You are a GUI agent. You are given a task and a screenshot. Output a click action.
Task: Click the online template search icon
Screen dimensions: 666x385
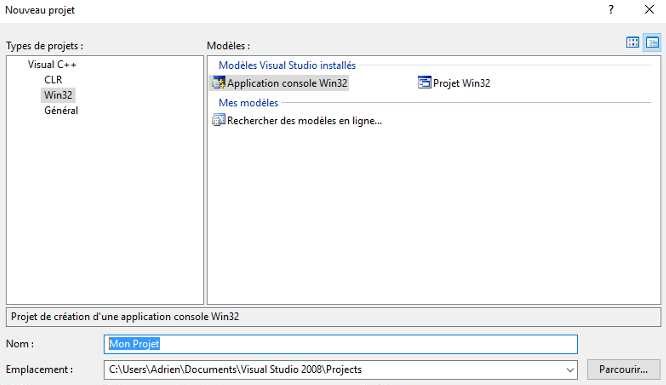click(x=218, y=120)
